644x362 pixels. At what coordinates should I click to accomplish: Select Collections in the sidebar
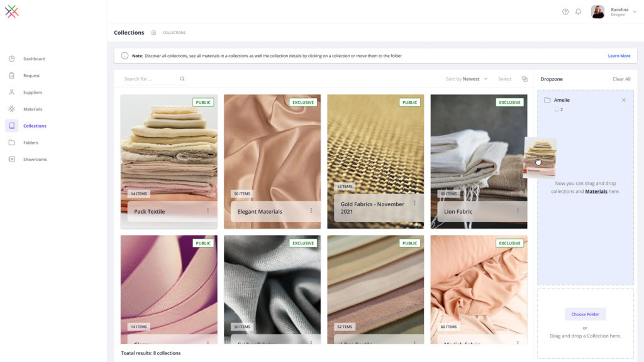[35, 126]
